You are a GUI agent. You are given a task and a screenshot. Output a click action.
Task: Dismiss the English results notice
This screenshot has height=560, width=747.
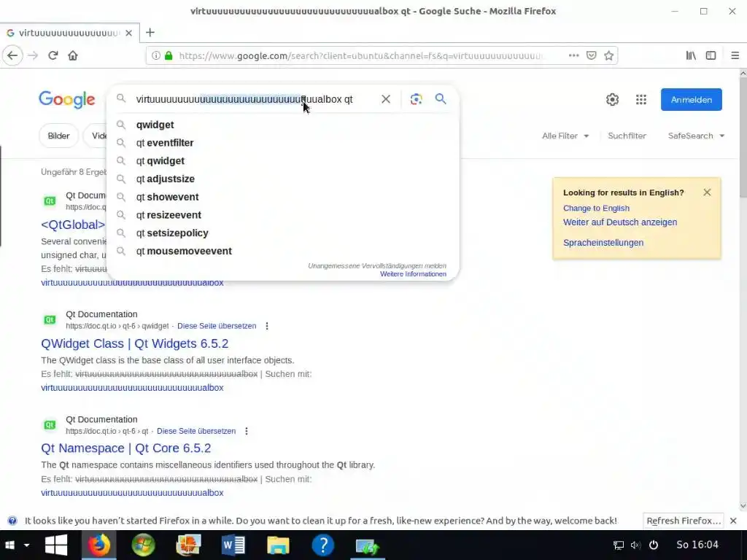707,192
